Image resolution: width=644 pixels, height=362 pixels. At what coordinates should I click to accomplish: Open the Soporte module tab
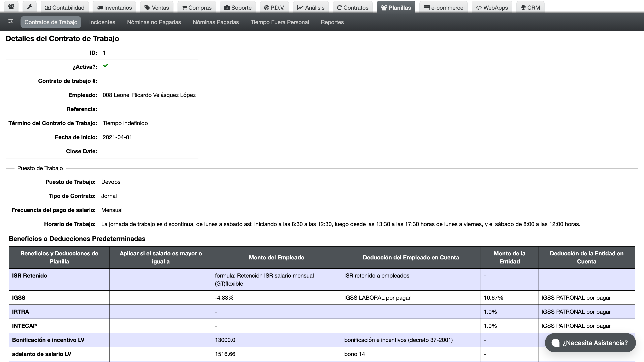[x=238, y=7]
